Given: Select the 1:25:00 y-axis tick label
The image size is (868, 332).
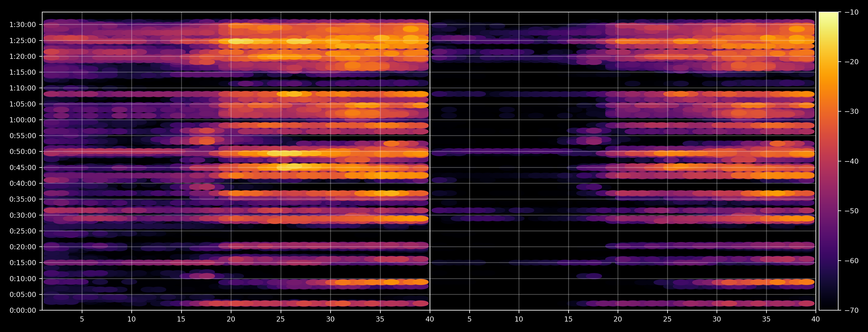Looking at the screenshot, I should pos(23,41).
